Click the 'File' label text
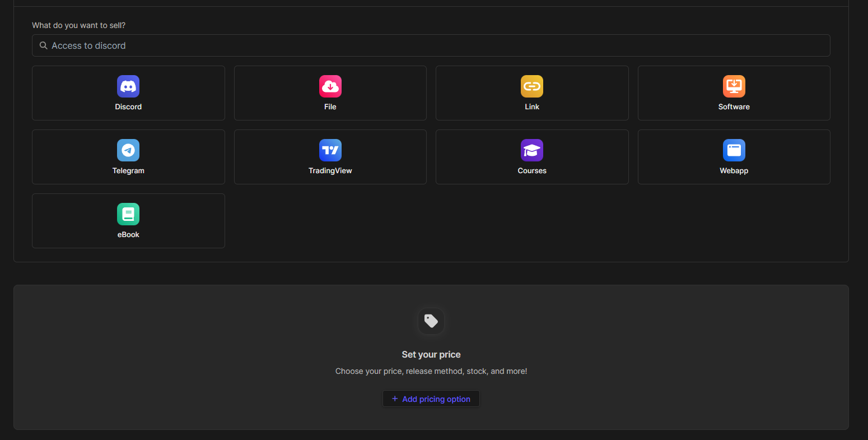This screenshot has height=440, width=868. pos(330,106)
